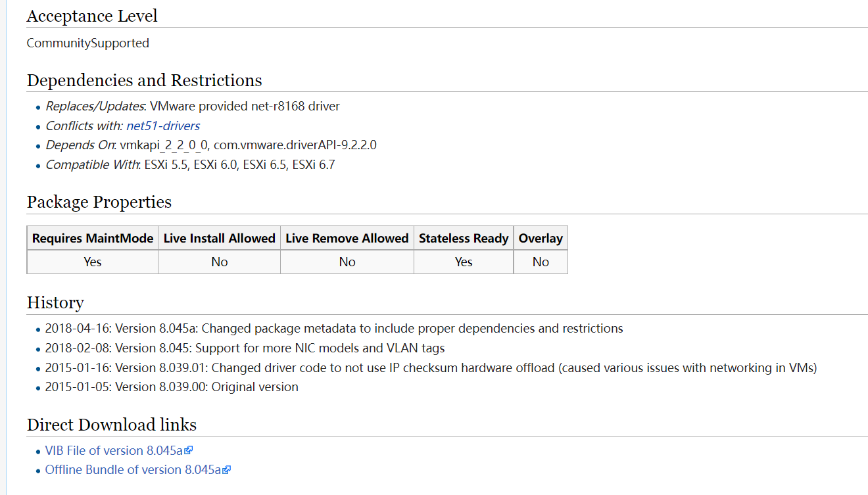Click the Stateless Ready column header
The image size is (868, 495).
464,238
